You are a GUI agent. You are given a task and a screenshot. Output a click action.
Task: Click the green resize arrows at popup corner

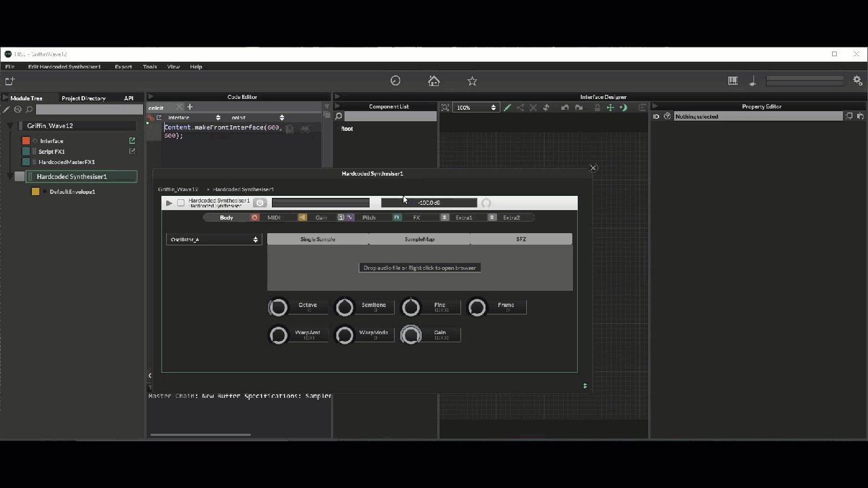(585, 386)
